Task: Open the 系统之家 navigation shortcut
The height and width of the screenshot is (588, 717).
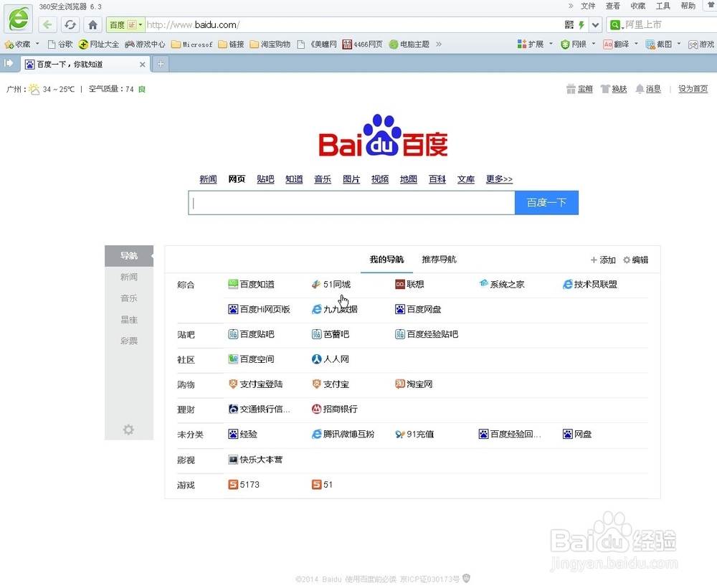Action: tap(502, 285)
